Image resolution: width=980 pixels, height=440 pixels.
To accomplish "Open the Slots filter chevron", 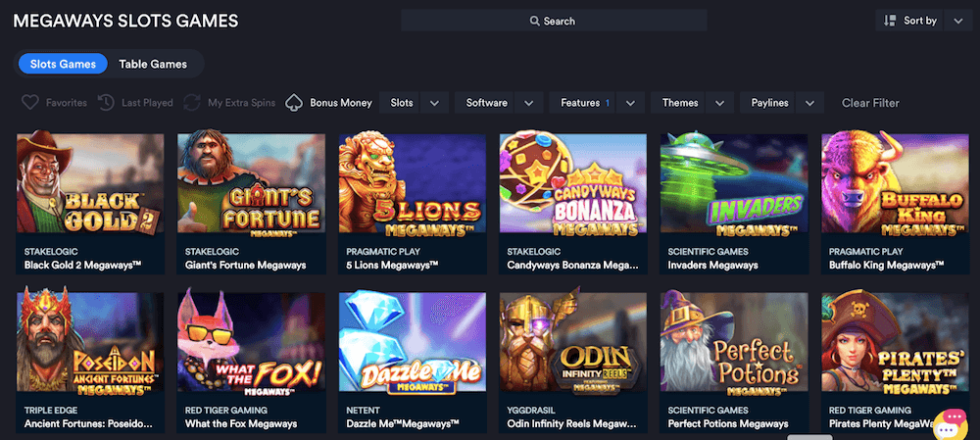I will click(x=435, y=103).
